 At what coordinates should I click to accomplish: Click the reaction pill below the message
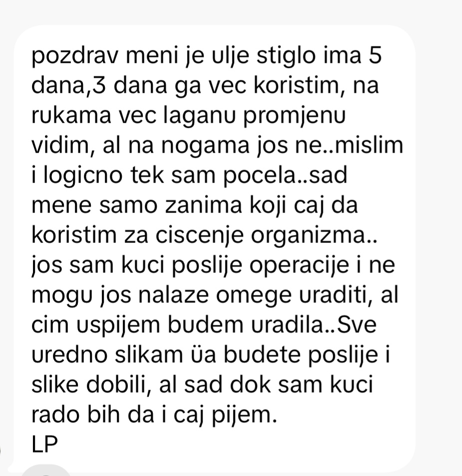coord(45,471)
